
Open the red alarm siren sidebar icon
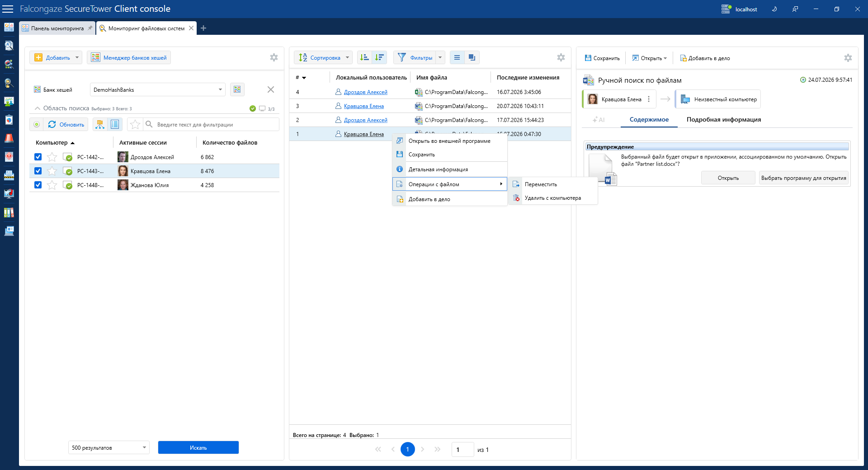point(9,138)
